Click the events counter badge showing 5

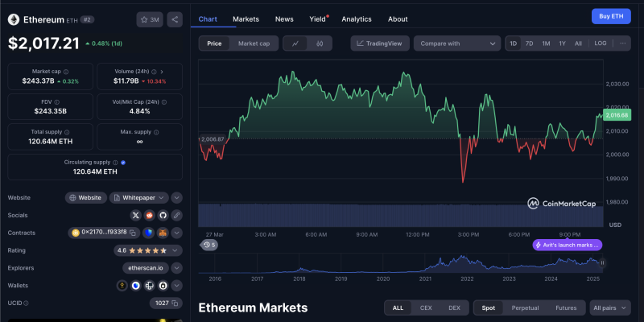click(x=209, y=246)
